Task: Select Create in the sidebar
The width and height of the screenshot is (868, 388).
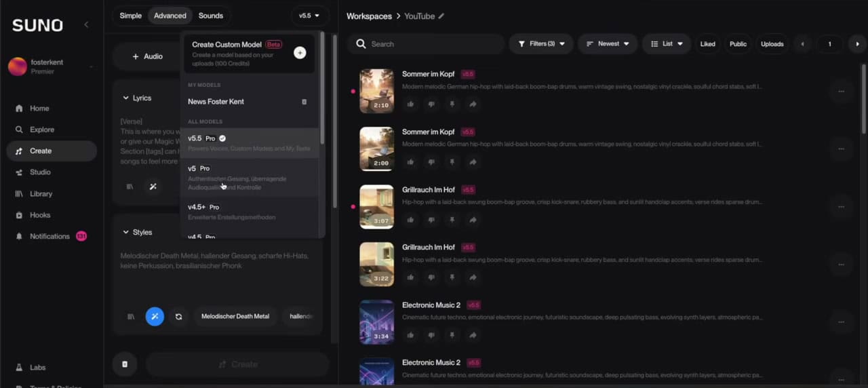Action: pos(52,151)
